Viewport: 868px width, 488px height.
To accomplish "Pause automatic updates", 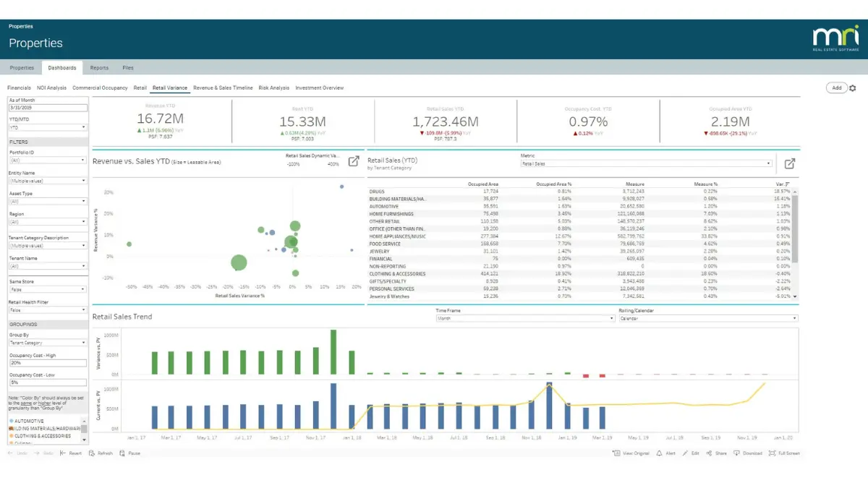I will click(x=130, y=453).
